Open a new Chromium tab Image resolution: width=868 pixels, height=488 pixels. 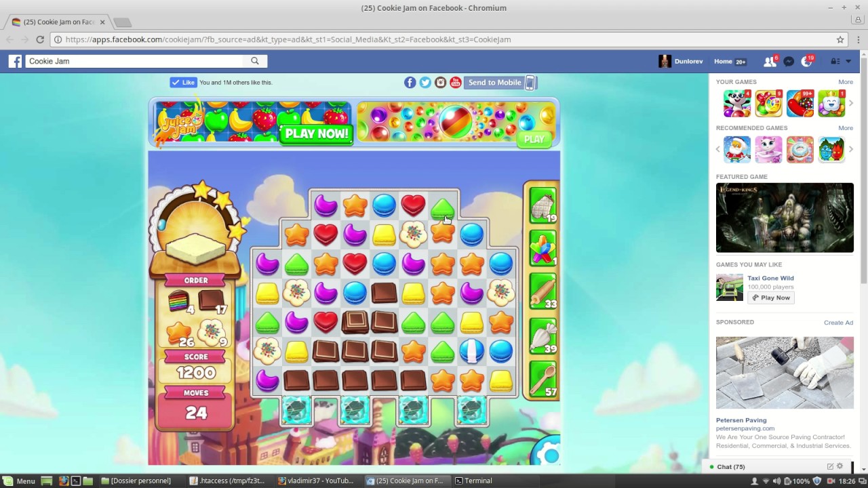(122, 22)
